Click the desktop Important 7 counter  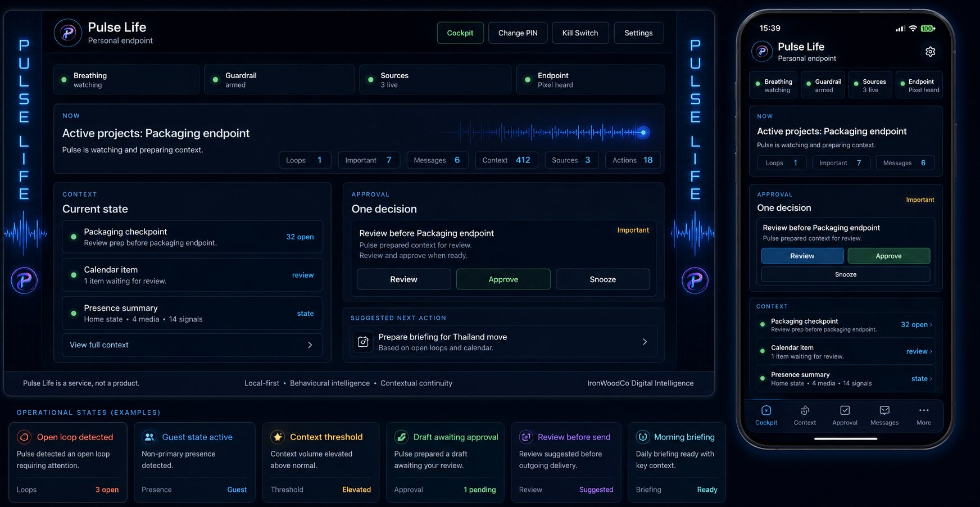(369, 160)
